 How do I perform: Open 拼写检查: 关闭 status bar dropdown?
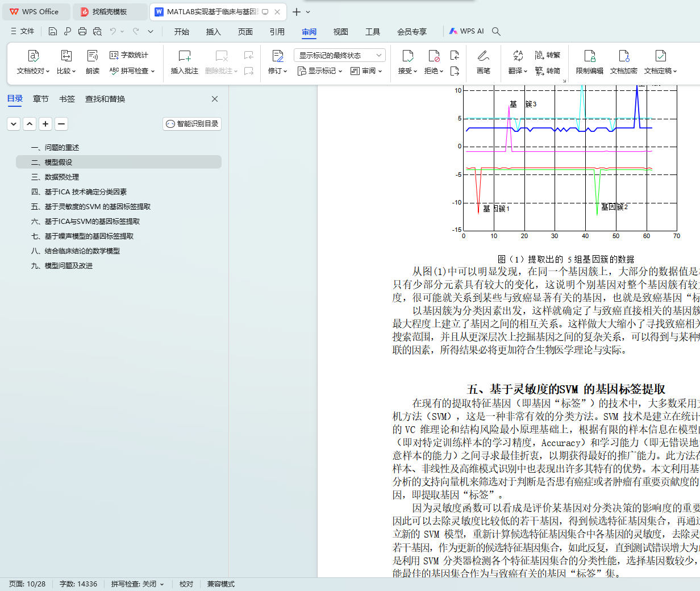(x=137, y=584)
